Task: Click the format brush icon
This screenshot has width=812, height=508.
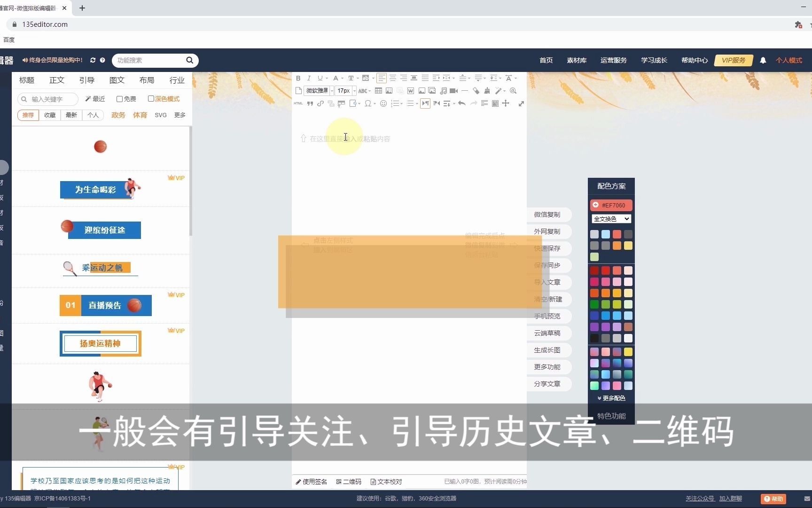Action: click(487, 91)
